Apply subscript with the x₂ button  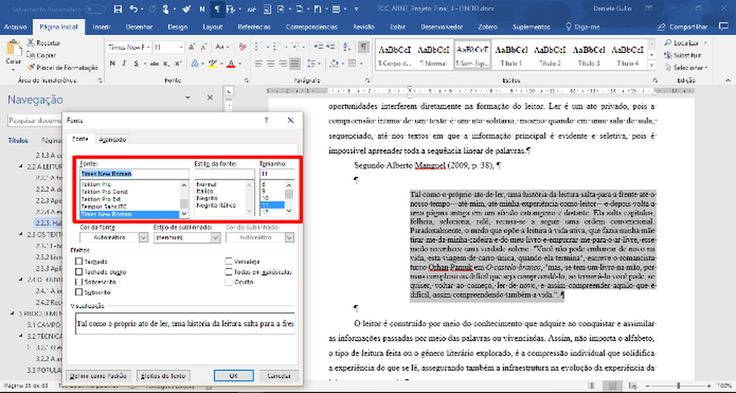167,63
